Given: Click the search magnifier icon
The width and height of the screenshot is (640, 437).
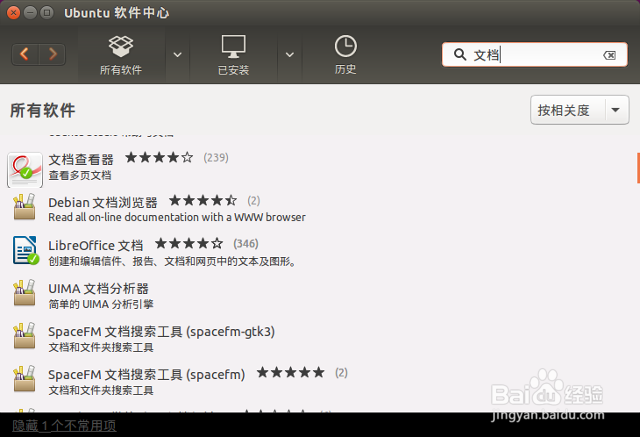Looking at the screenshot, I should pos(460,54).
